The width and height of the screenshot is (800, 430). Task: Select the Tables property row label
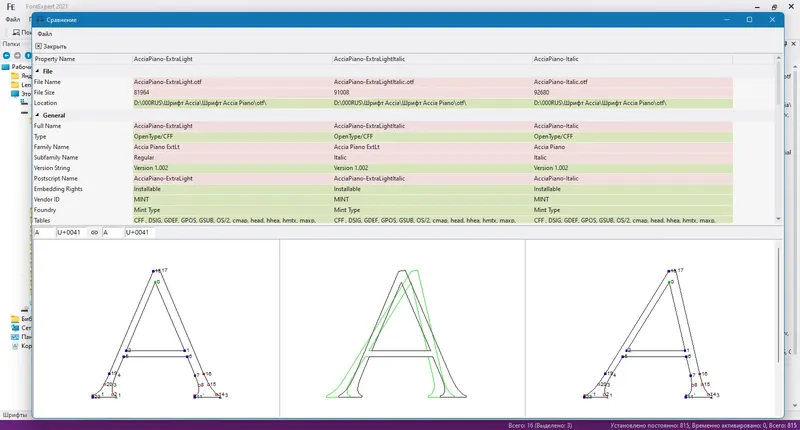[x=42, y=220]
